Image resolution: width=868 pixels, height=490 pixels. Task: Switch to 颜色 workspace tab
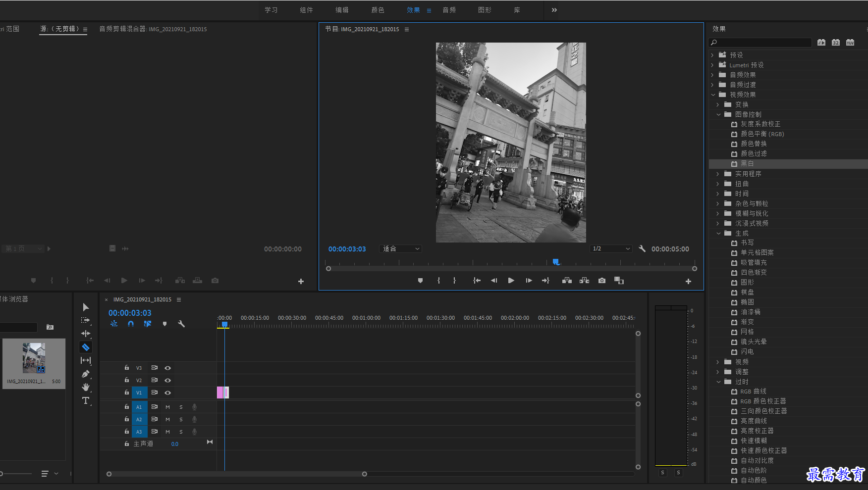[378, 10]
